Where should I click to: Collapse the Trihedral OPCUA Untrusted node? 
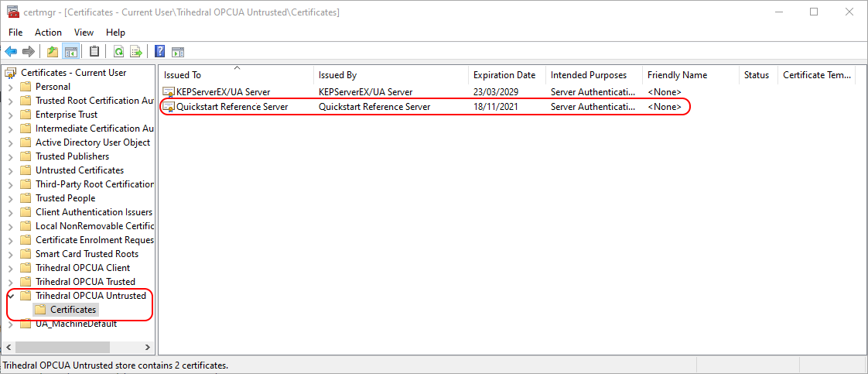pyautogui.click(x=10, y=296)
